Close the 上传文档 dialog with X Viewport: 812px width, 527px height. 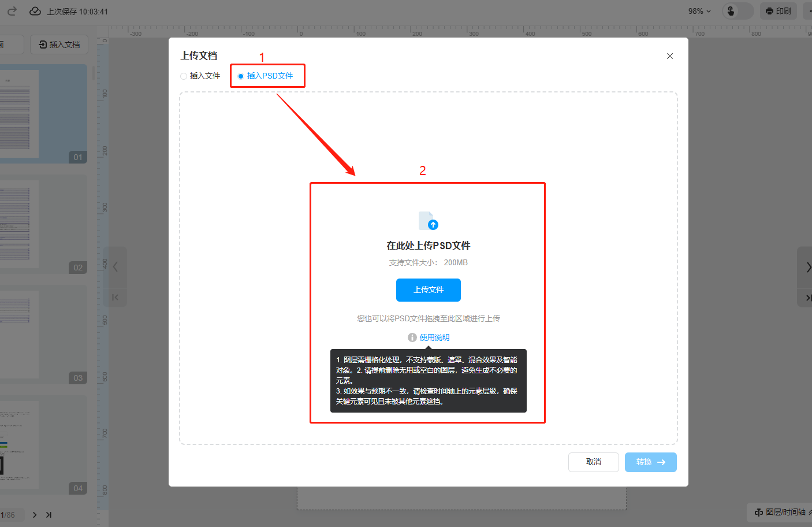669,56
